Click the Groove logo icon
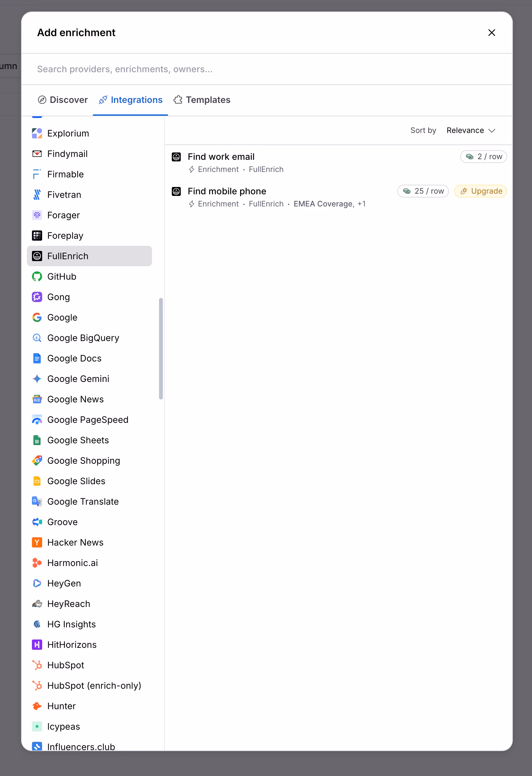The image size is (532, 776). point(37,522)
